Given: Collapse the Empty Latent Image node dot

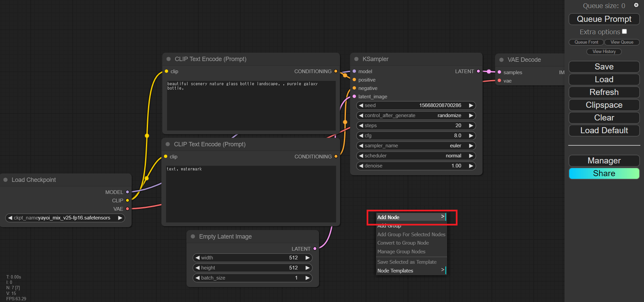Looking at the screenshot, I should point(193,237).
